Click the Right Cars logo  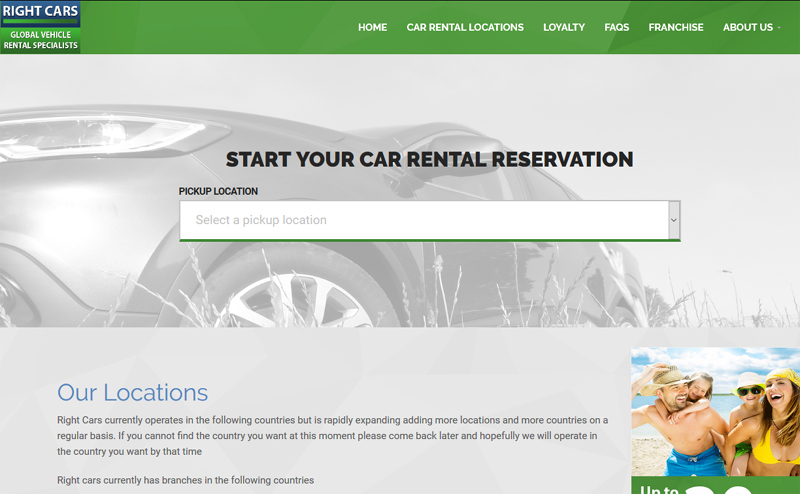40,13
